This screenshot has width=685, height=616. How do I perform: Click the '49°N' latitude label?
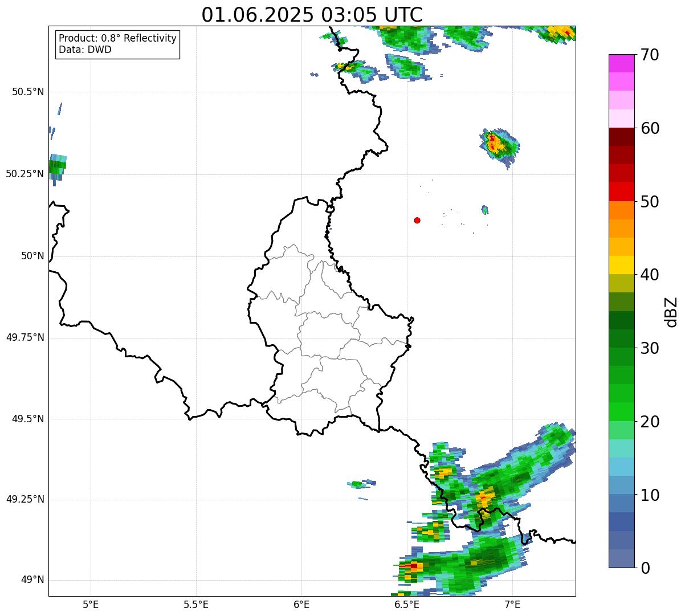click(32, 580)
